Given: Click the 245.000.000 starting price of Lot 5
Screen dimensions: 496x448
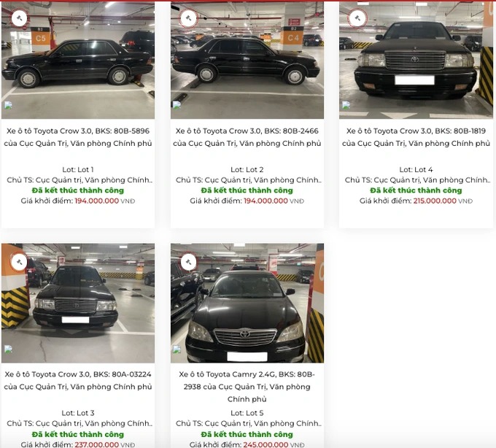Looking at the screenshot, I should (x=266, y=444).
